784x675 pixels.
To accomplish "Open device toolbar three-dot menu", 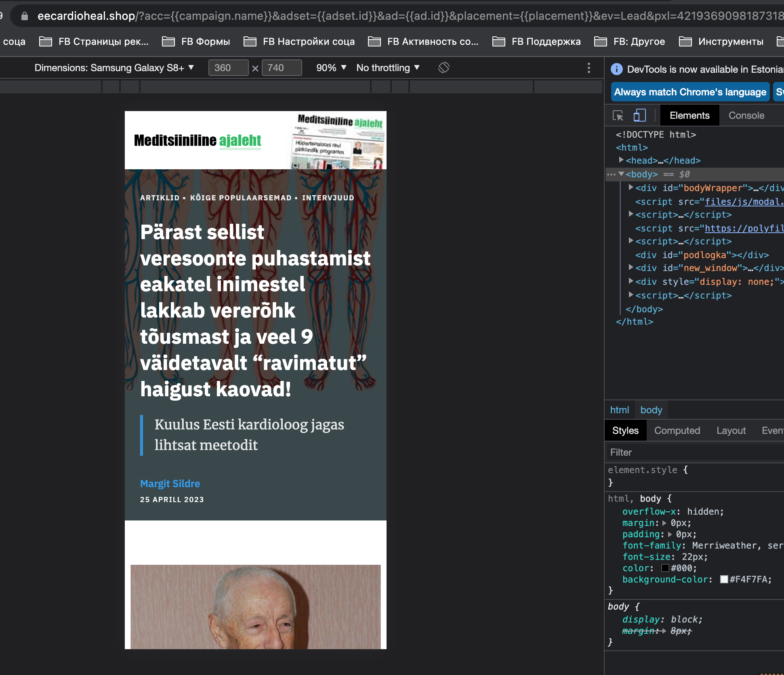I will click(x=589, y=68).
